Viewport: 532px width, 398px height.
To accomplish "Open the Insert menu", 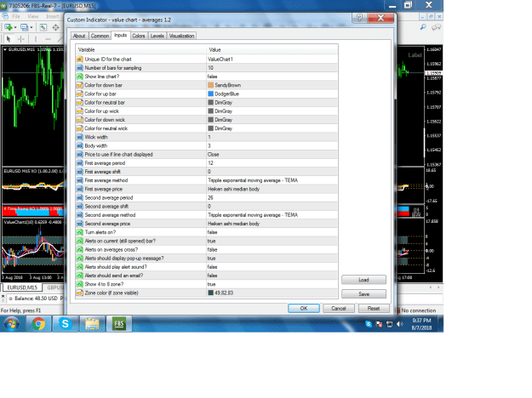I will click(52, 16).
